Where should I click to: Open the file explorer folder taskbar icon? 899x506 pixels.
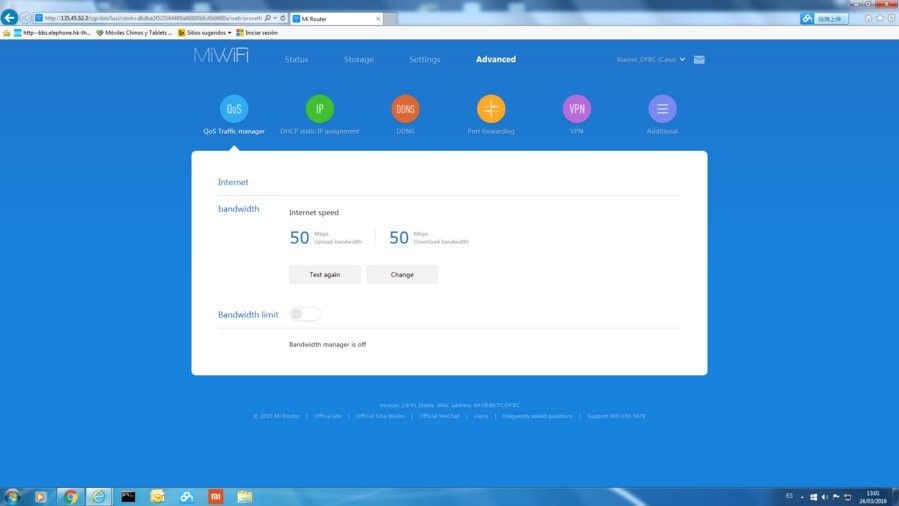[x=245, y=496]
